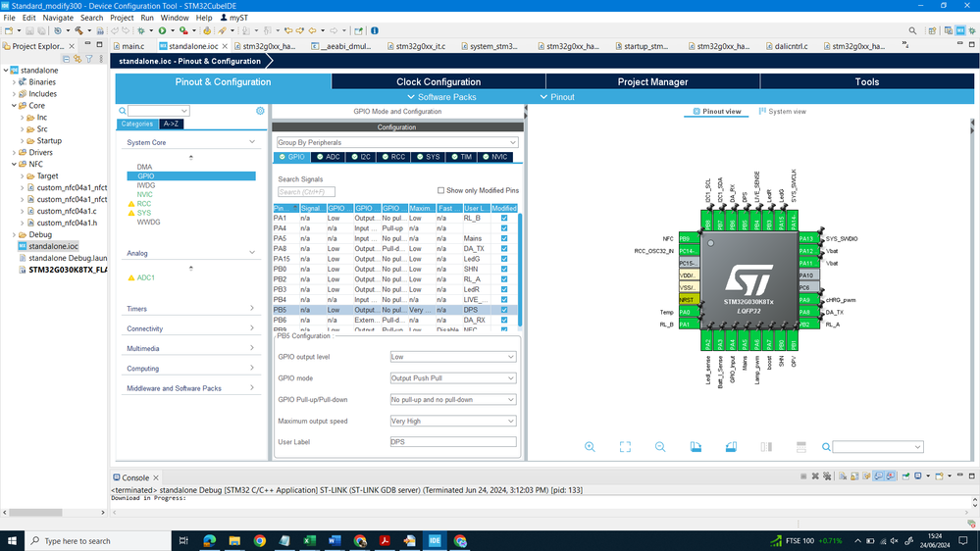Select the ADC peripheral tab
Image resolution: width=980 pixels, height=551 pixels.
329,157
